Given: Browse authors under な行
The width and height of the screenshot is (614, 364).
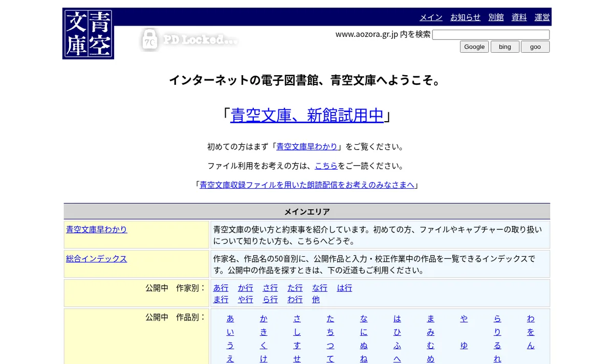Looking at the screenshot, I should point(320,288).
